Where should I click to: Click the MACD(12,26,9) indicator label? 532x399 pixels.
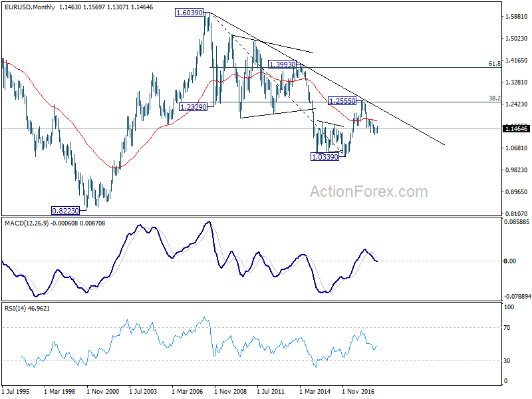tap(27, 223)
